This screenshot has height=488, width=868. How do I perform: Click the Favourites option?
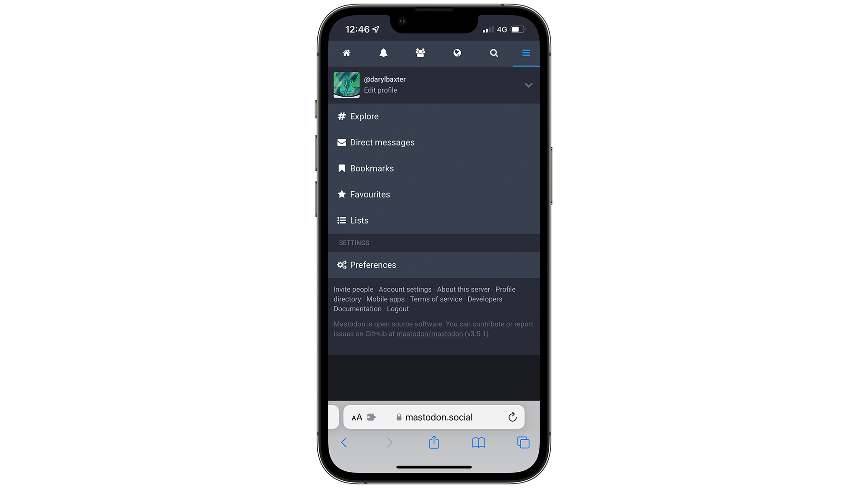click(x=370, y=194)
